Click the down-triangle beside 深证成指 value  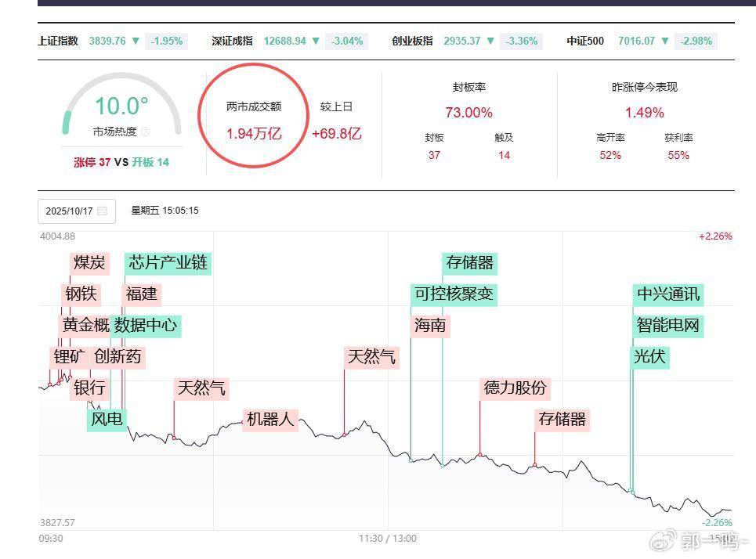tap(317, 40)
